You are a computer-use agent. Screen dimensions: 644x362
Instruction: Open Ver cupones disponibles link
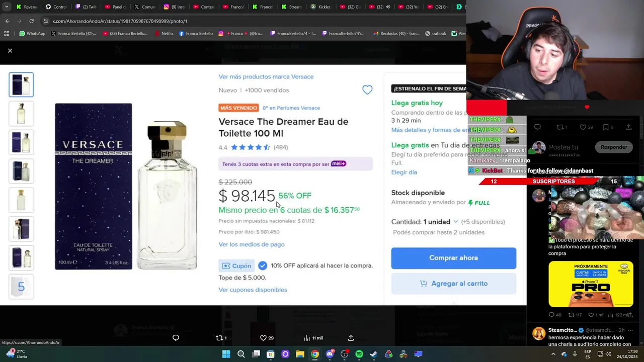pyautogui.click(x=253, y=290)
